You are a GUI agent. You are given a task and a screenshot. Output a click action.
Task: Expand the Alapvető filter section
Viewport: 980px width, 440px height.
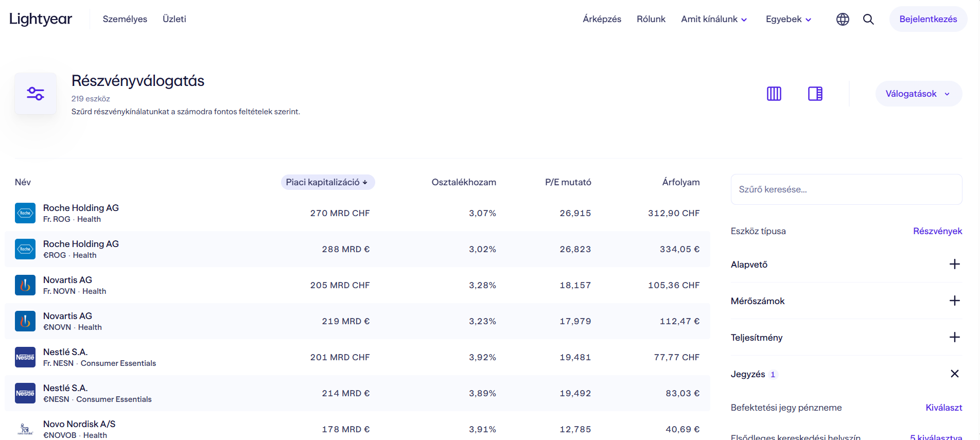(x=954, y=265)
